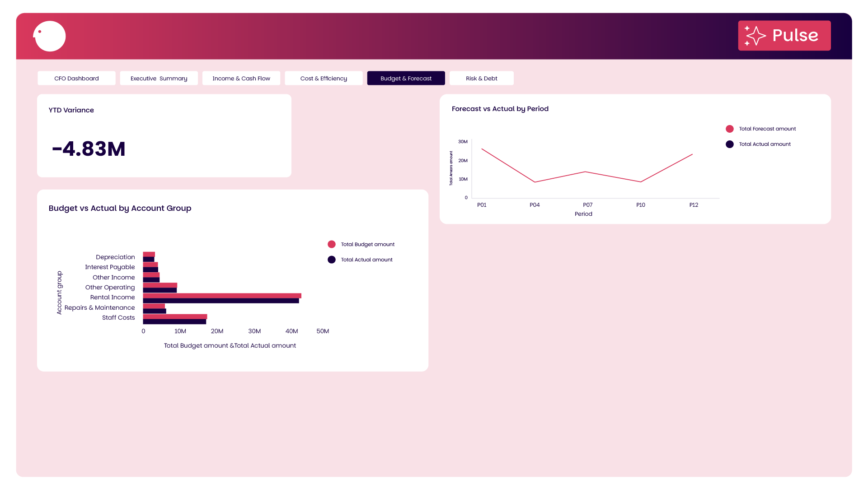This screenshot has width=868, height=488.
Task: Select the Staff Costs budget bar
Action: (x=175, y=316)
